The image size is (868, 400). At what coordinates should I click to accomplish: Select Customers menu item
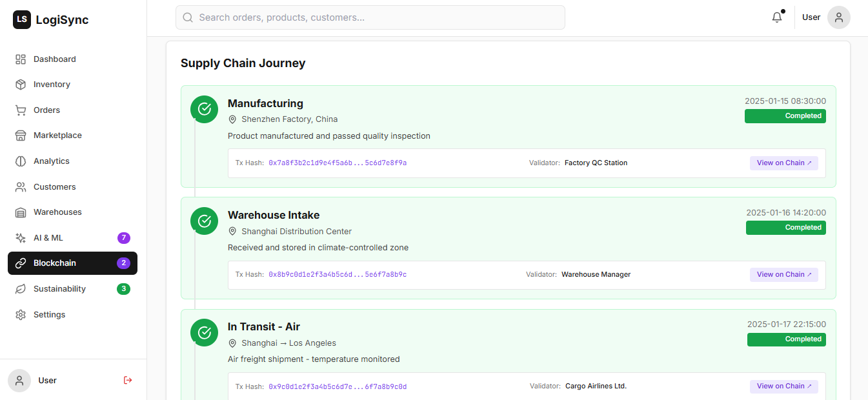(x=72, y=187)
